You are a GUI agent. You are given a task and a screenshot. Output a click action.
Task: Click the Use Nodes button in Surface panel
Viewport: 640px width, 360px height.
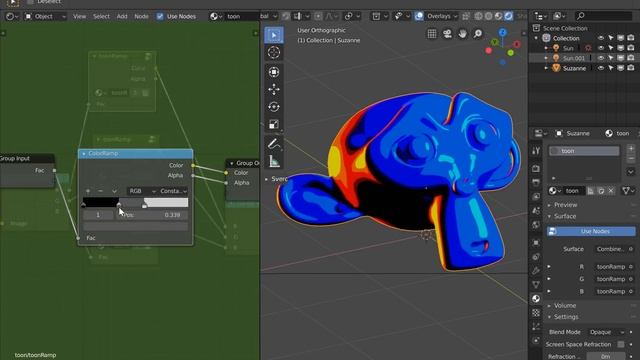click(x=591, y=231)
